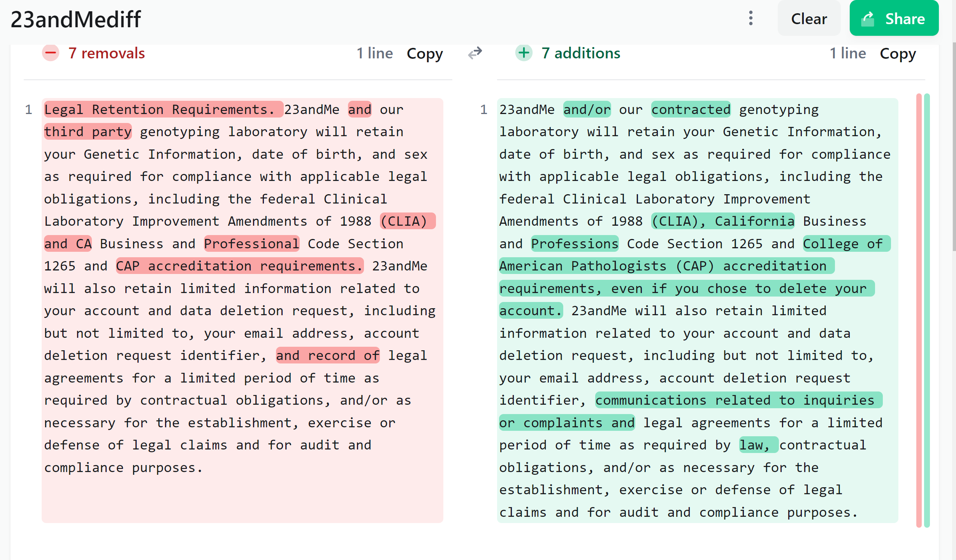956x560 pixels.
Task: Click added 'College of' highlighted text
Action: pos(847,244)
